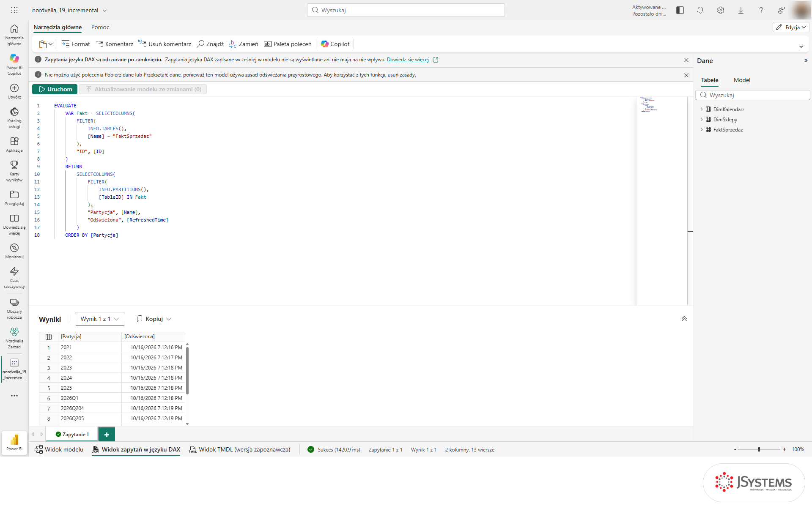Switch to Widok TMDL view
Viewport: 812px width, 509px height.
tap(240, 449)
